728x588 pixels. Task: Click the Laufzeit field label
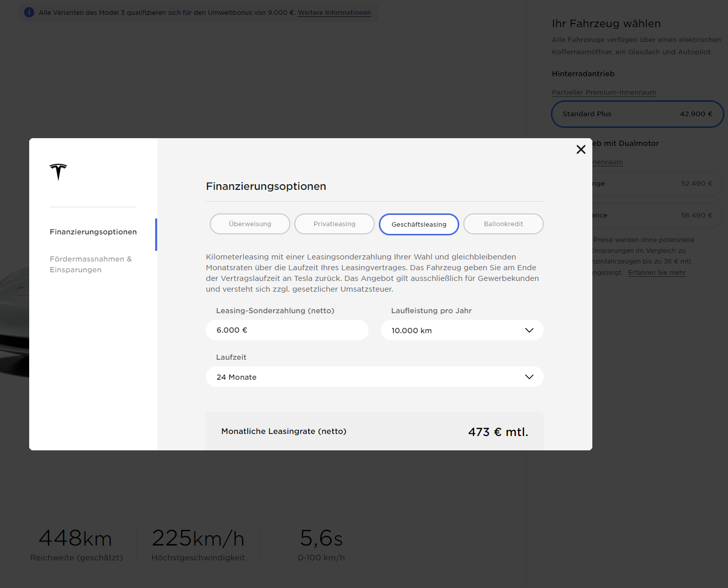point(231,357)
